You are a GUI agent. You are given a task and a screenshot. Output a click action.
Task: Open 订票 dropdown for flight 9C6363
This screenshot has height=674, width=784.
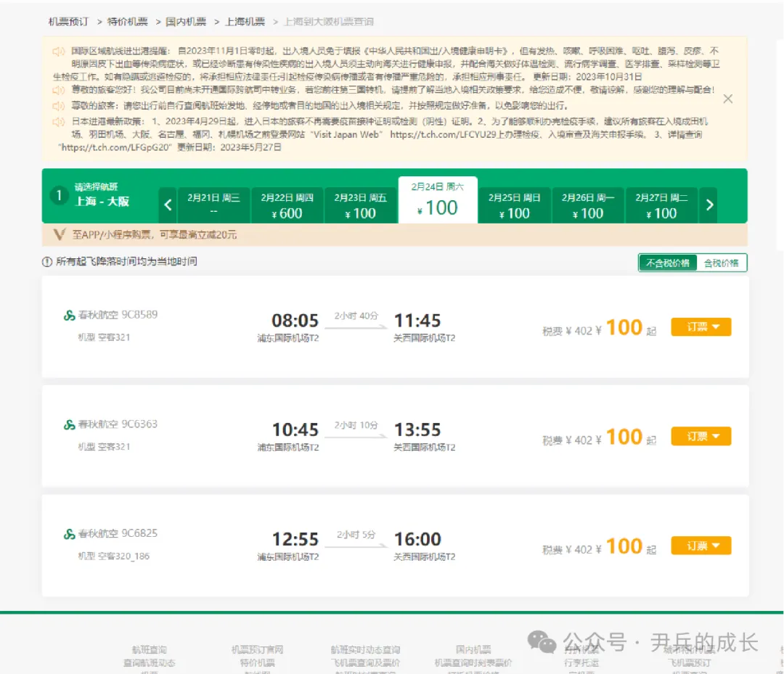pos(701,436)
